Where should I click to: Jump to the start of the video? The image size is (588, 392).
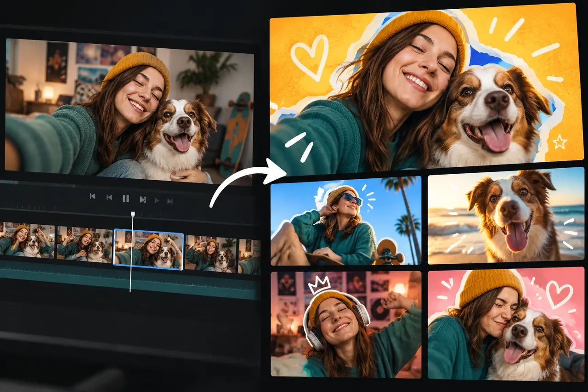coord(92,197)
